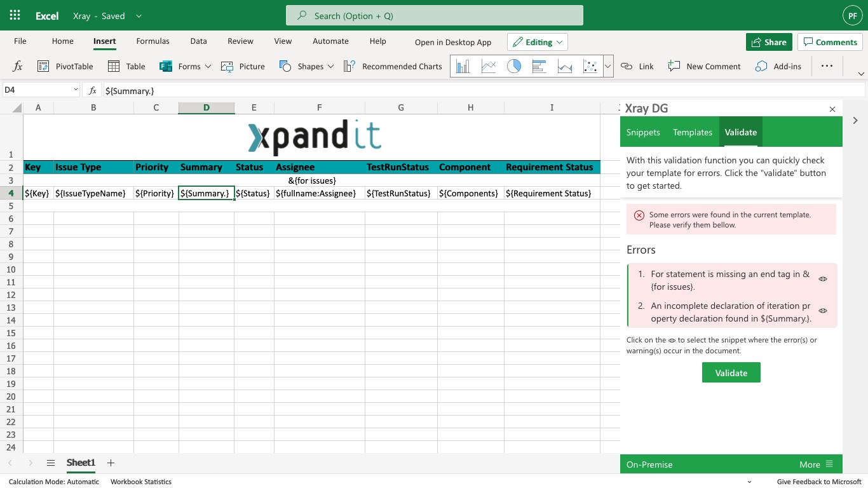Open the Comments pane
868x488 pixels.
click(x=830, y=42)
